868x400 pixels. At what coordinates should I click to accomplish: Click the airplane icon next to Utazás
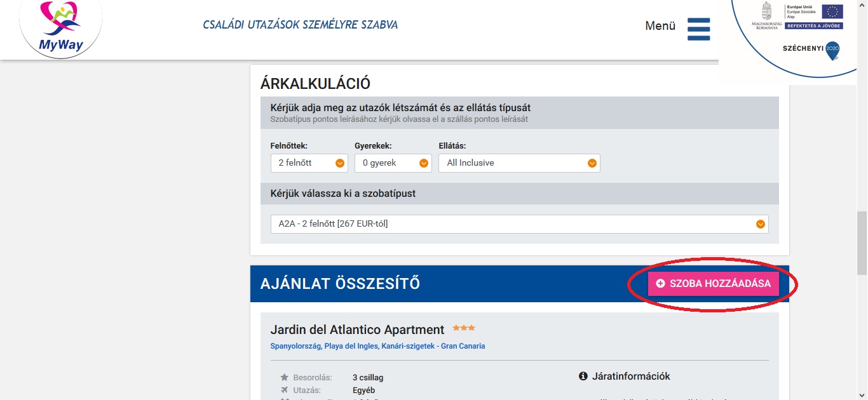(x=284, y=390)
